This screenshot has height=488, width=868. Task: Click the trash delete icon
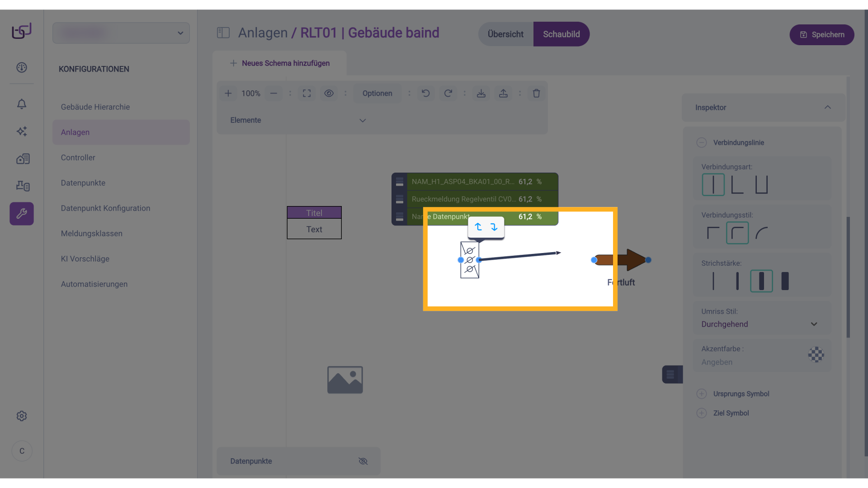[536, 94]
